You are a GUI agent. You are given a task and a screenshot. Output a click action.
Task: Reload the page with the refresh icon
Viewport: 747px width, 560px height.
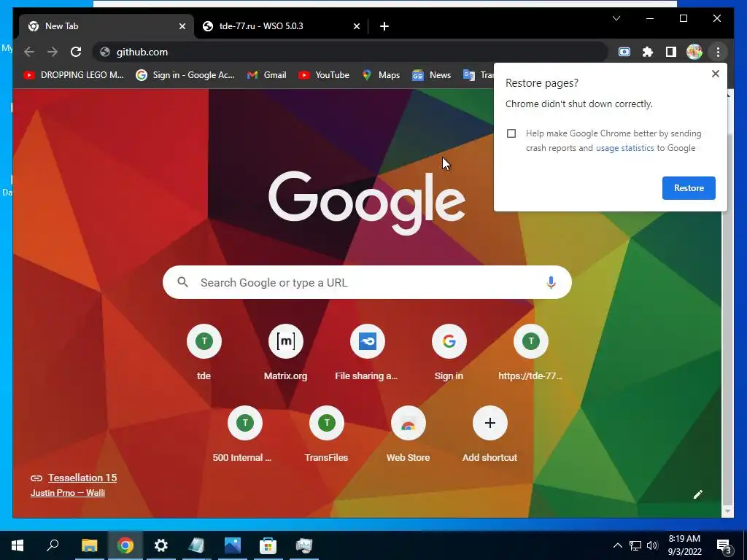coord(76,52)
